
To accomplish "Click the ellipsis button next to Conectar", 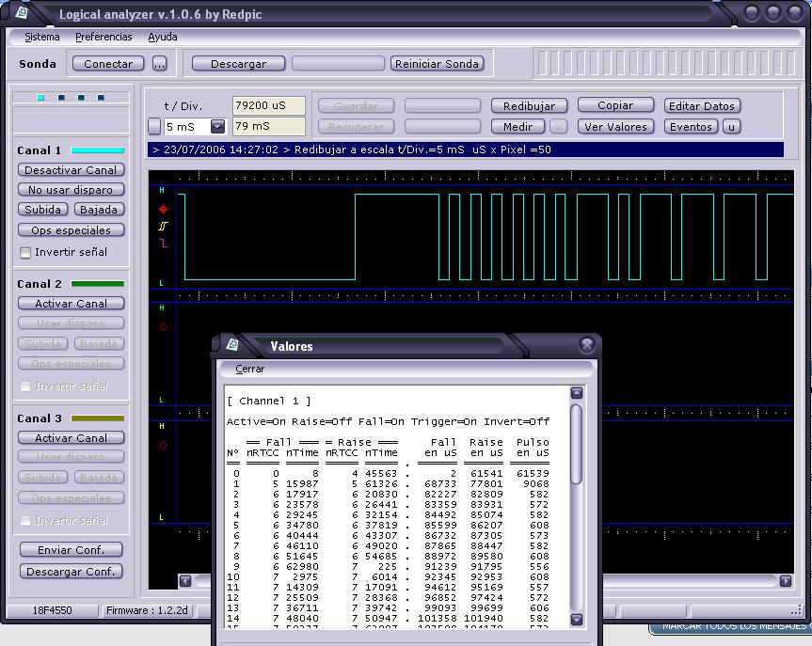I will pos(160,64).
